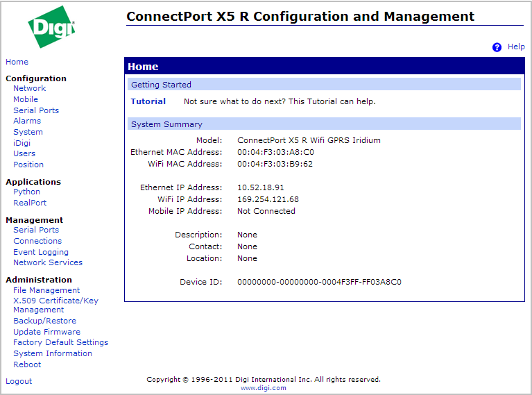Open Network configuration page
This screenshot has height=395, width=532.
(29, 88)
